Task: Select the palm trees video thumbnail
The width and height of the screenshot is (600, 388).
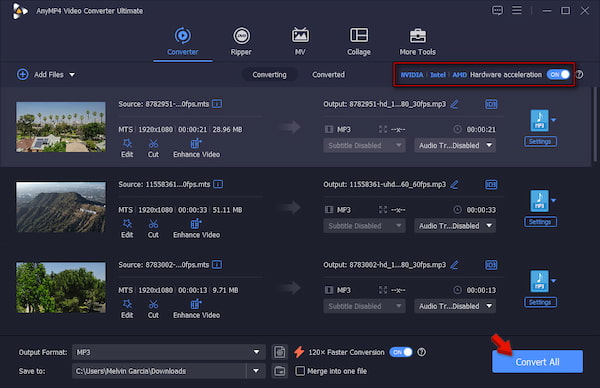Action: (61, 127)
